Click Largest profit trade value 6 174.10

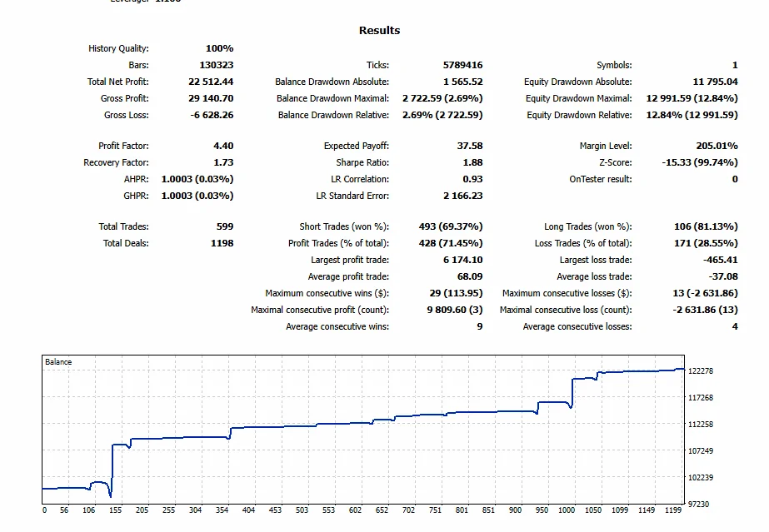462,260
